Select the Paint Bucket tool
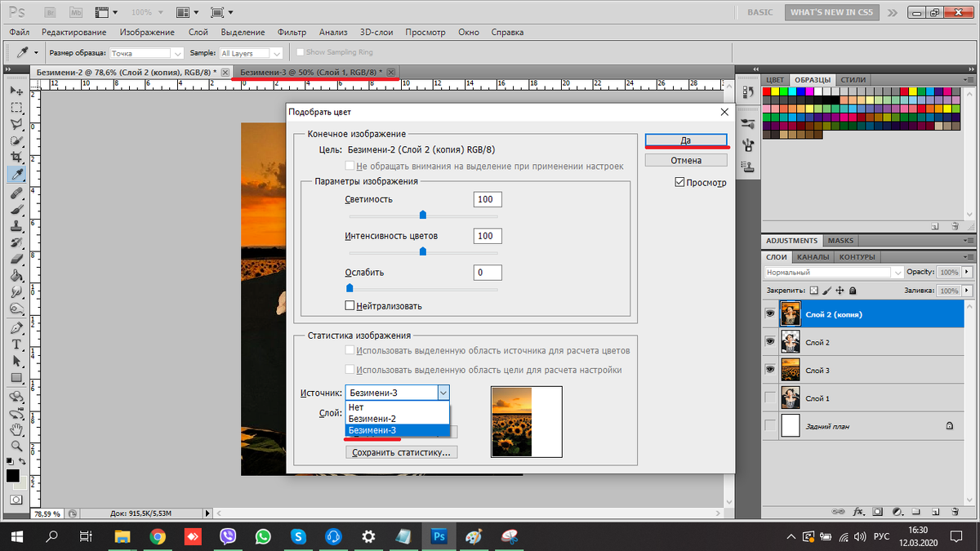 coord(16,275)
